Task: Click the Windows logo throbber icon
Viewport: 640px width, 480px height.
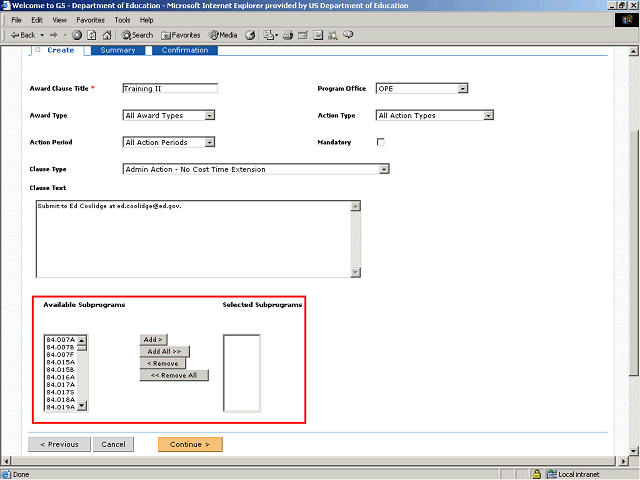Action: 627,20
